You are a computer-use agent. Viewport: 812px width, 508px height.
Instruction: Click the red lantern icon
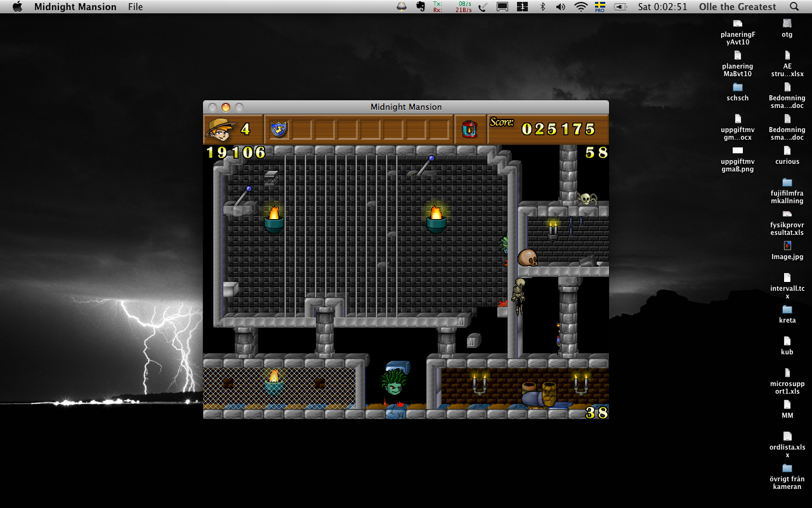pos(469,129)
